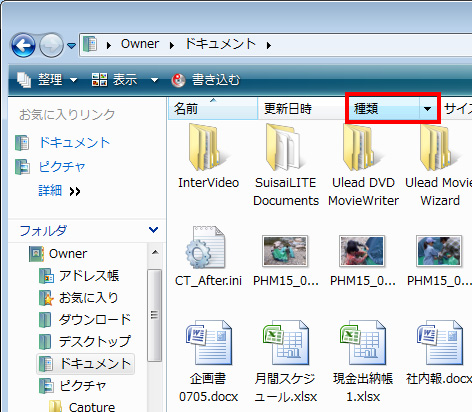This screenshot has height=412, width=472.
Task: Click the ドキュメント favorite link icon
Action: click(x=22, y=143)
